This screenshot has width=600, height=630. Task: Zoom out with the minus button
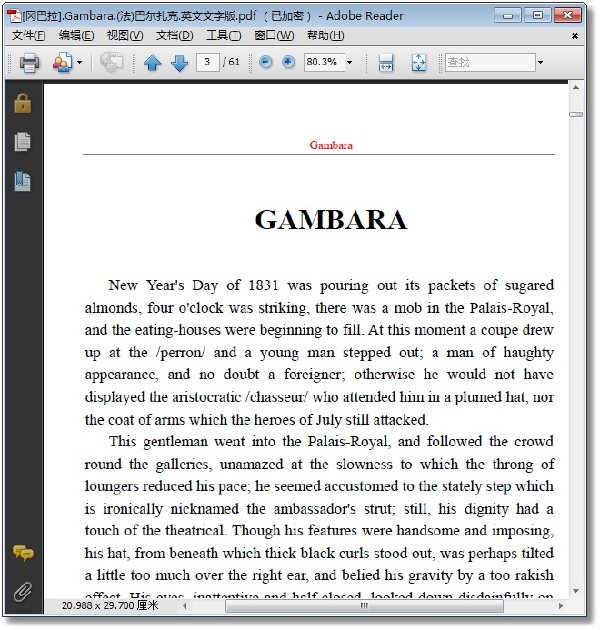(266, 62)
